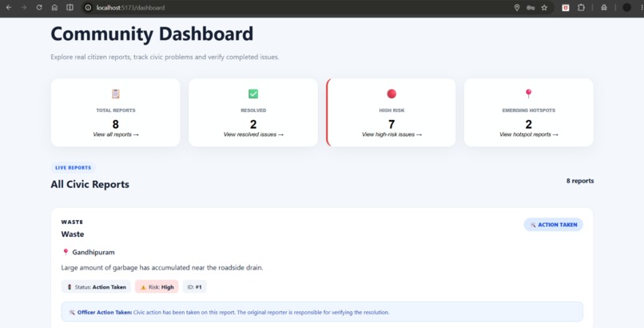Image resolution: width=644 pixels, height=328 pixels.
Task: Follow the View resolved issues link
Action: 253,134
